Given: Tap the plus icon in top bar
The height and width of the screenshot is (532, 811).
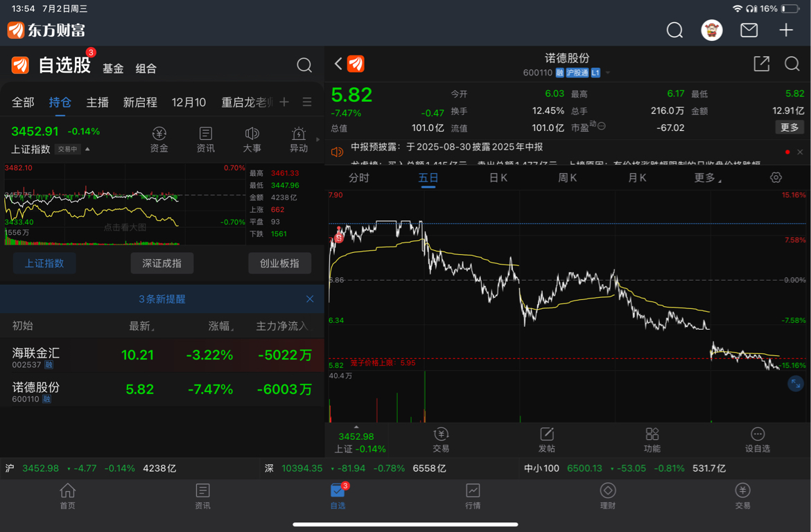Looking at the screenshot, I should (x=786, y=30).
